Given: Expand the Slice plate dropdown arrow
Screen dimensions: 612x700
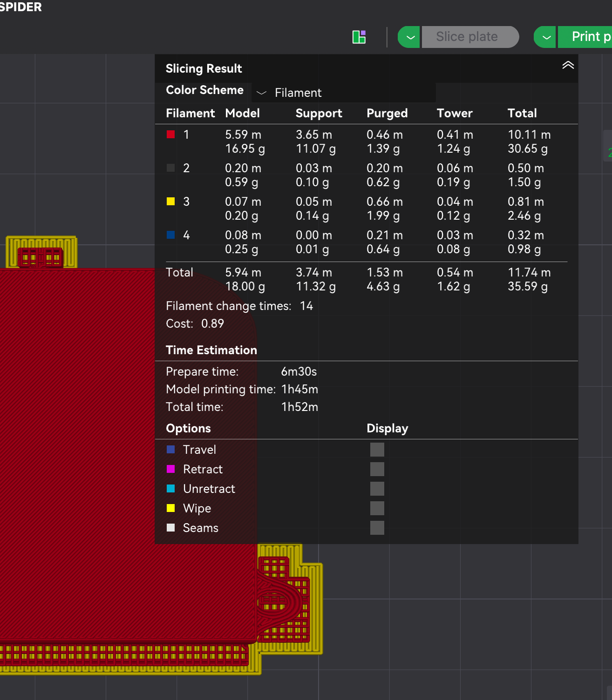Looking at the screenshot, I should (409, 37).
